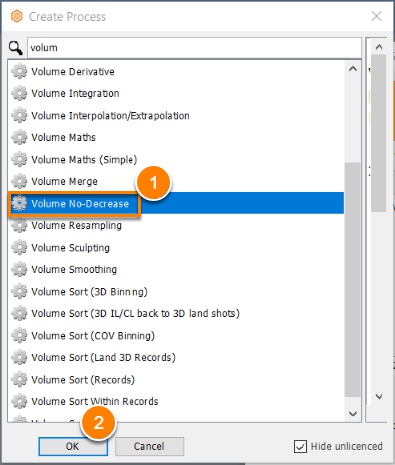Click the gear icon beside Volume Interpolation/Extrapolation

[19, 115]
